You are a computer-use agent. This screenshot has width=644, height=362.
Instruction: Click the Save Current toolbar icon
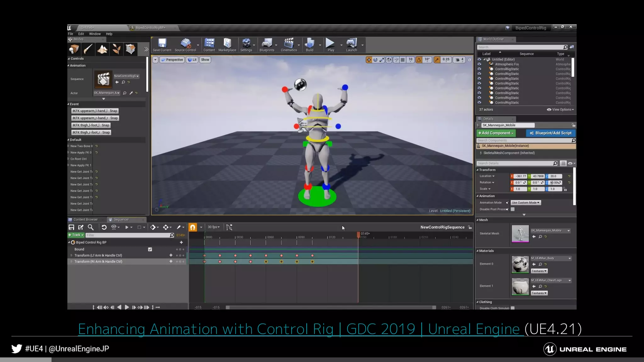pyautogui.click(x=162, y=45)
